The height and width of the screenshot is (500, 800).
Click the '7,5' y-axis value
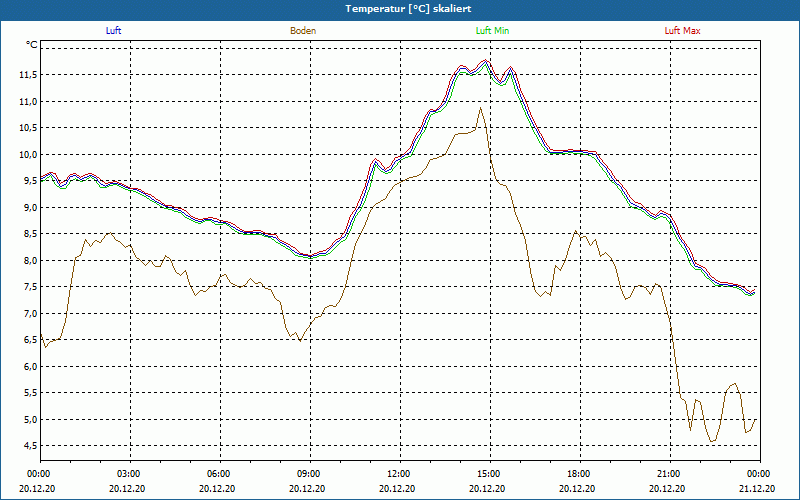(x=31, y=287)
